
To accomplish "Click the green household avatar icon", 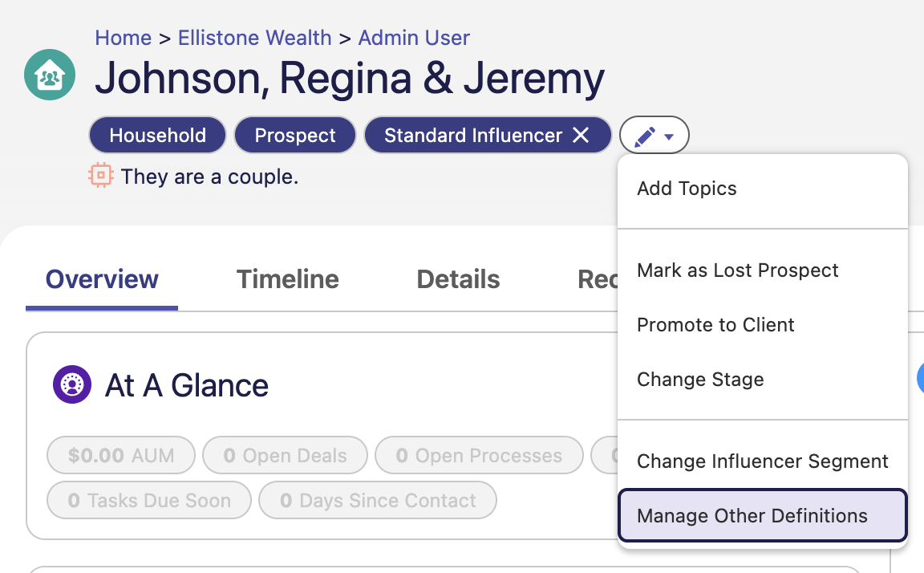I will tap(50, 75).
